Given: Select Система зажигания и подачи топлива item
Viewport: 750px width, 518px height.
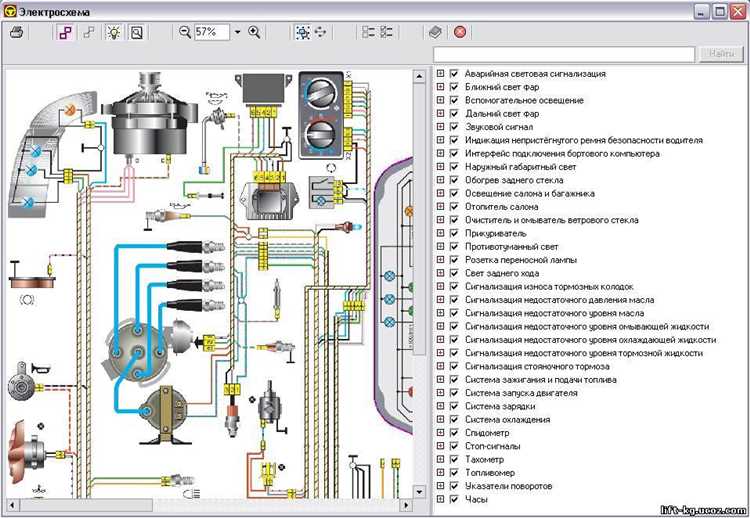Looking at the screenshot, I should coord(540,380).
